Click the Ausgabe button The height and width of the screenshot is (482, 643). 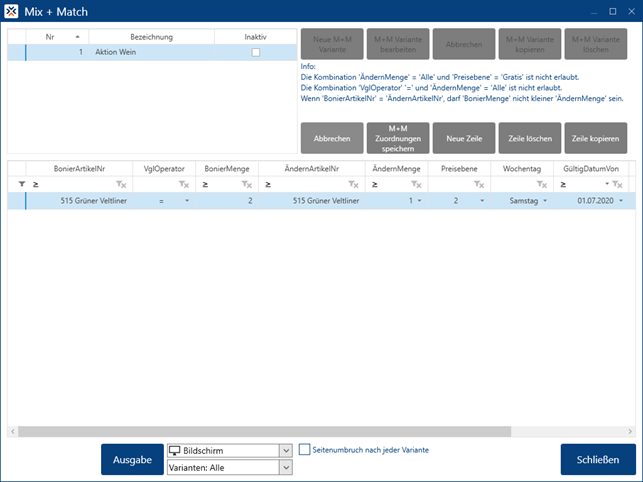click(x=131, y=459)
